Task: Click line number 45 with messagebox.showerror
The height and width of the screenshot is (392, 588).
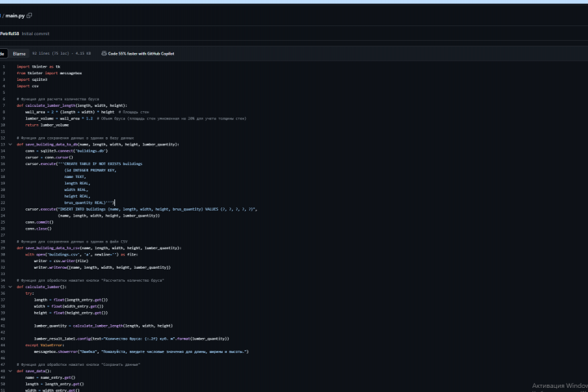Action: [3, 351]
